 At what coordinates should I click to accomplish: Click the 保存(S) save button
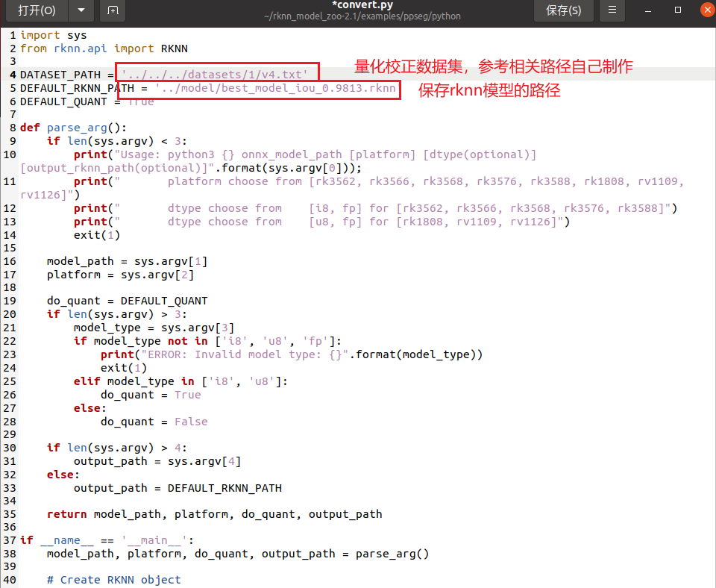point(564,10)
